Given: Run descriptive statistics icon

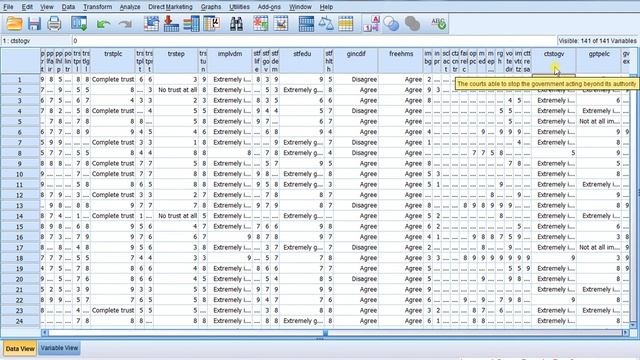Looking at the screenshot, I should point(211,24).
